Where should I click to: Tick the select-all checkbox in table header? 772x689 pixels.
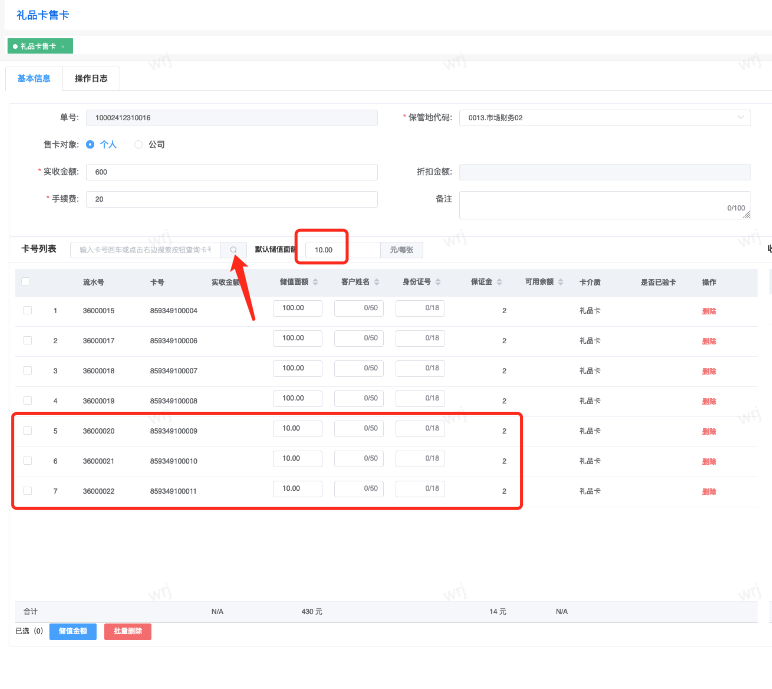26,282
